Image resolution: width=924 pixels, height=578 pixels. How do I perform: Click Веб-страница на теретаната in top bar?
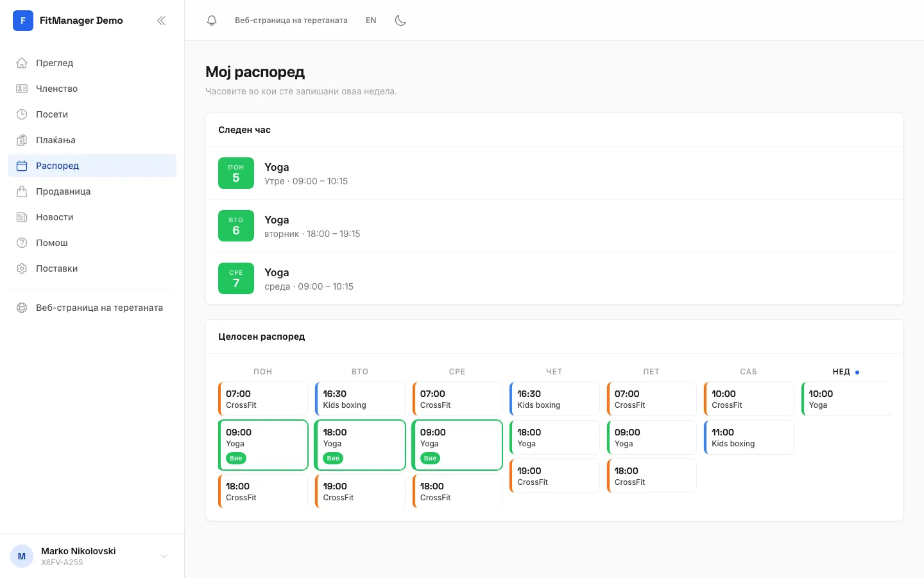coord(291,21)
